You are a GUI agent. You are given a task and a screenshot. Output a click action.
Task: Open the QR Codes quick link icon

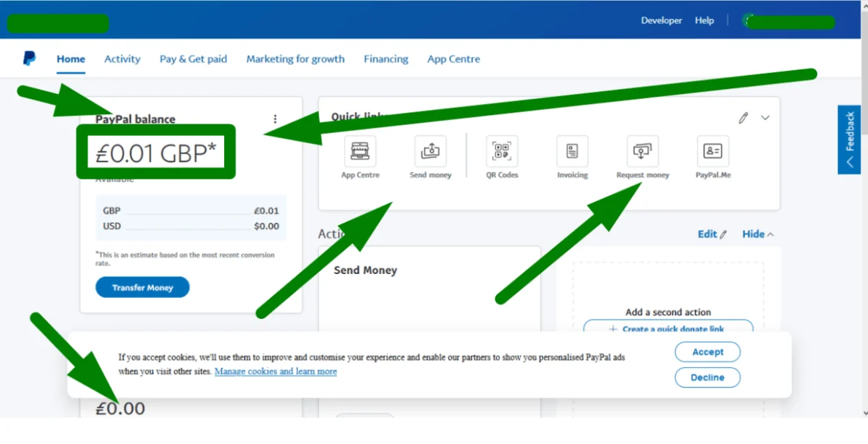click(502, 151)
